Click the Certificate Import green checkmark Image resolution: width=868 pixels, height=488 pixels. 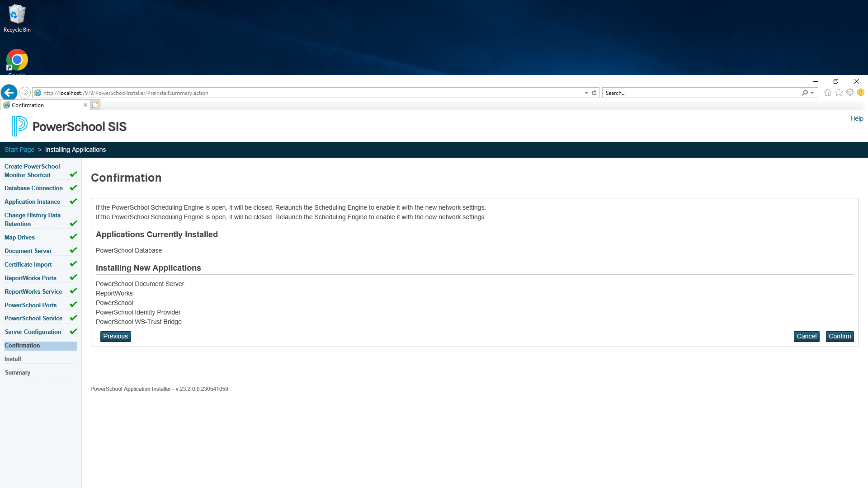coord(73,264)
